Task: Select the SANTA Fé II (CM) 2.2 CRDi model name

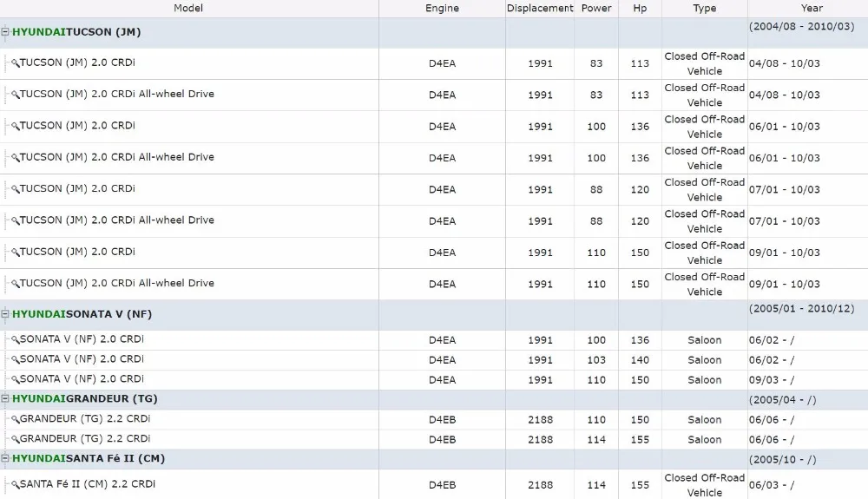Action: [x=88, y=484]
